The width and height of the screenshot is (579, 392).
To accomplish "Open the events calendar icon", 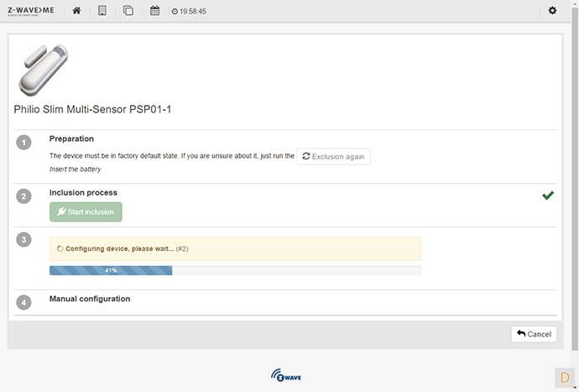I will 154,11.
